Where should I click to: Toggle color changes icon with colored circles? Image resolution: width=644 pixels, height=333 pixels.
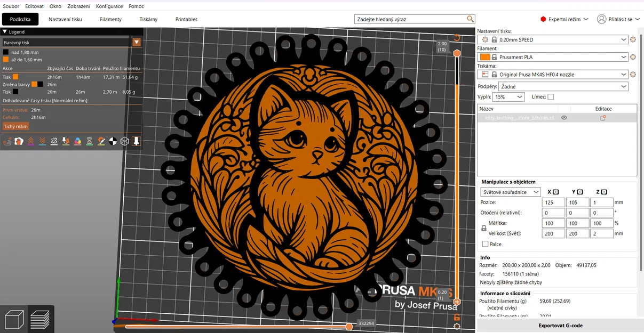pos(78,141)
